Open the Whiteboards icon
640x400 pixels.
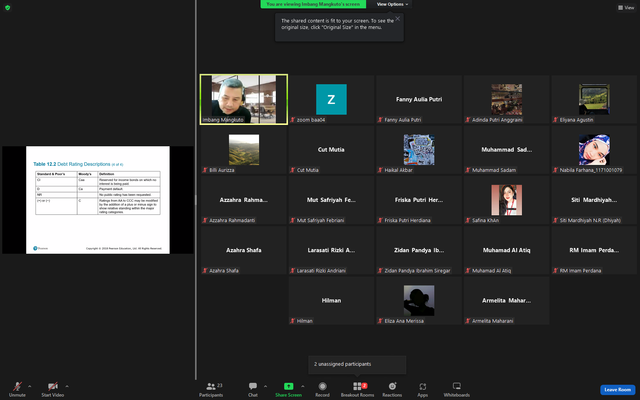click(457, 386)
